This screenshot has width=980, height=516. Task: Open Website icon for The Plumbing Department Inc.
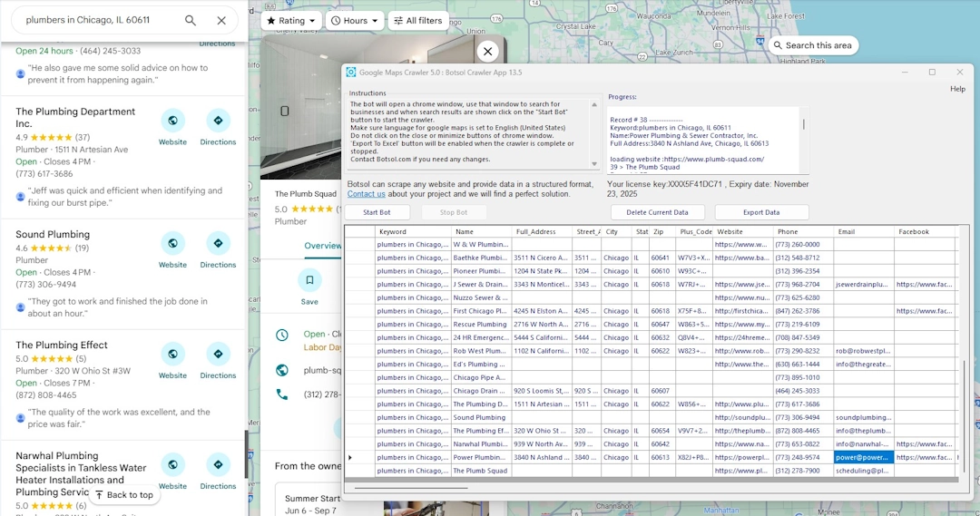(172, 121)
